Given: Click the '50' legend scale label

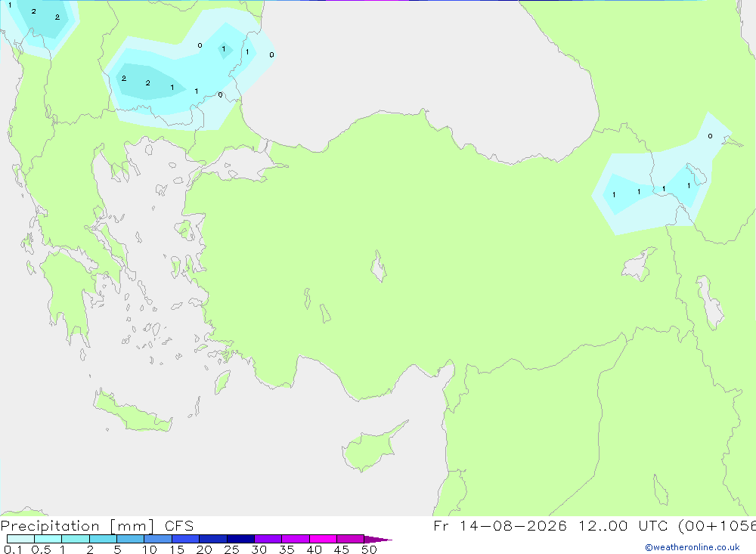Looking at the screenshot, I should (369, 549).
